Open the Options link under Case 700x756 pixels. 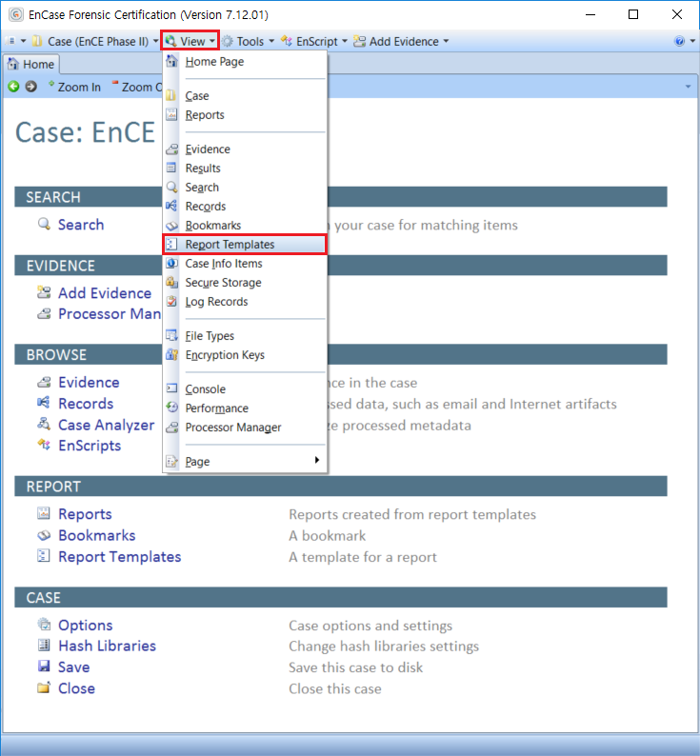[x=86, y=625]
